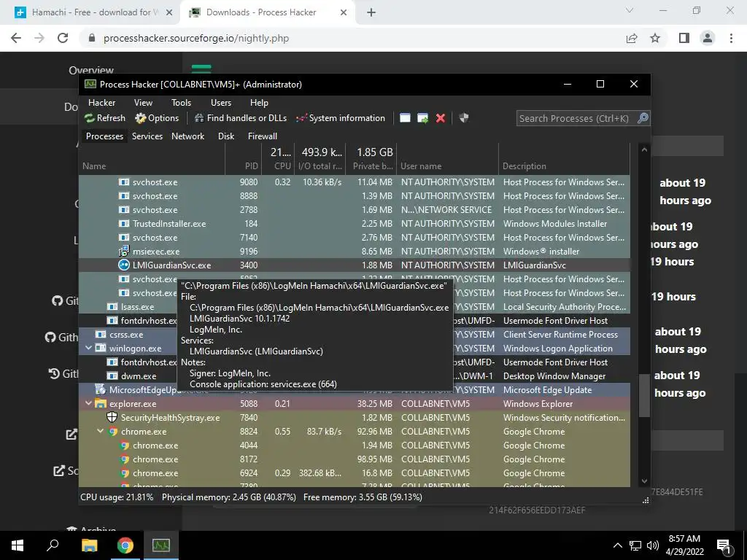Screen dimensions: 747x560
Task: Click the browser share page icon
Action: pos(632,38)
